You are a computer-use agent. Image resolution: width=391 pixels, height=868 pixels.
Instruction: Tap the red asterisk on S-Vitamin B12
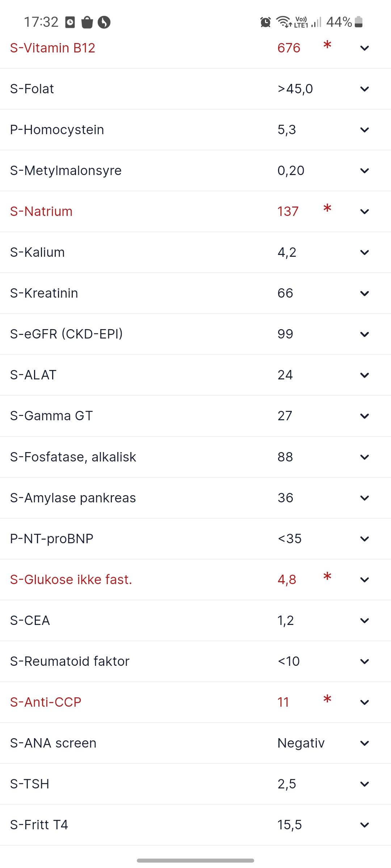click(327, 45)
